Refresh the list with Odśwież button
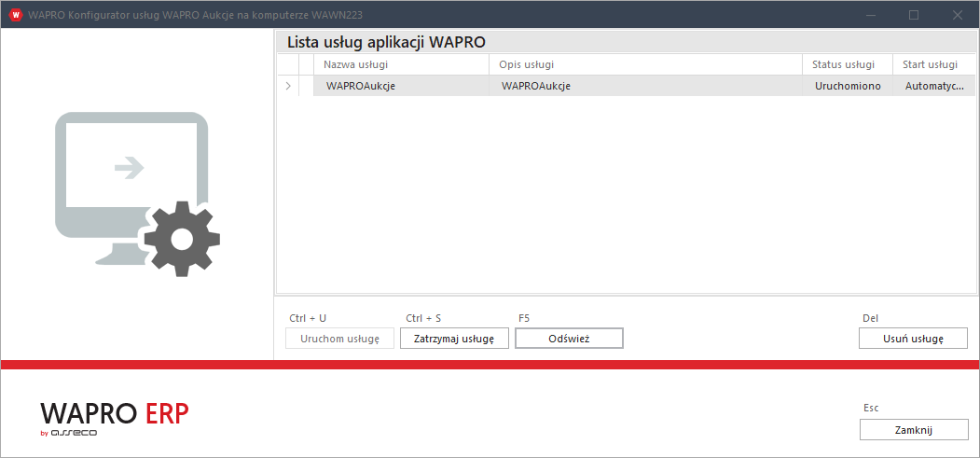The height and width of the screenshot is (458, 980). click(570, 339)
